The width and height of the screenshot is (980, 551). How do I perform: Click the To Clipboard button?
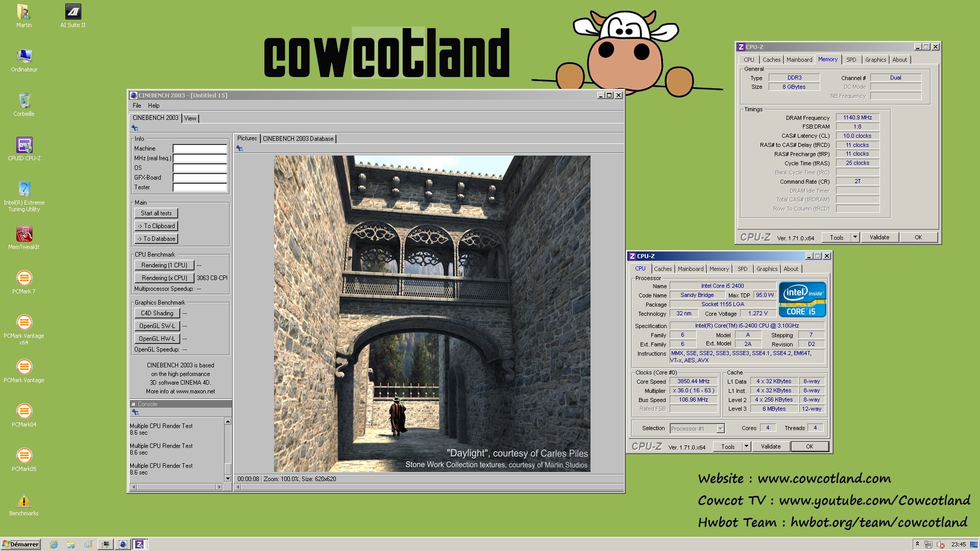pyautogui.click(x=156, y=226)
